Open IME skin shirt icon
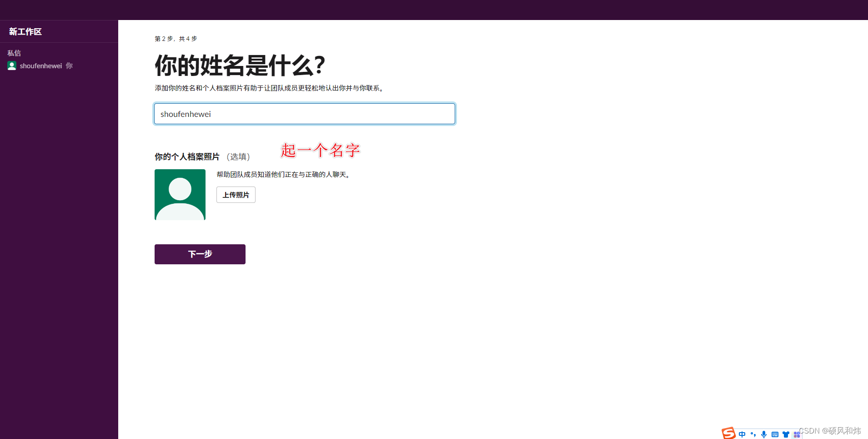This screenshot has height=439, width=868. [786, 434]
